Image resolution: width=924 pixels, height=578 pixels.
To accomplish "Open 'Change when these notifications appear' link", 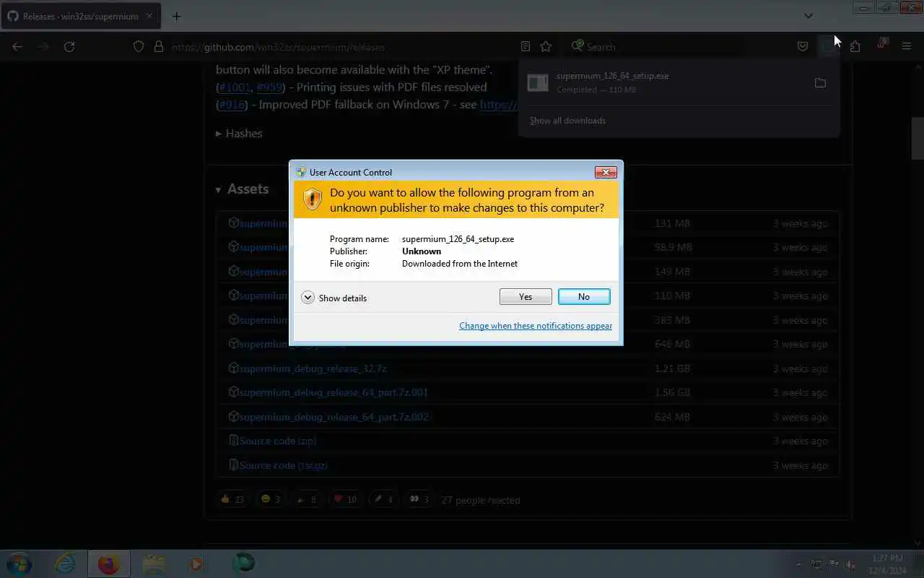I will click(x=536, y=326).
